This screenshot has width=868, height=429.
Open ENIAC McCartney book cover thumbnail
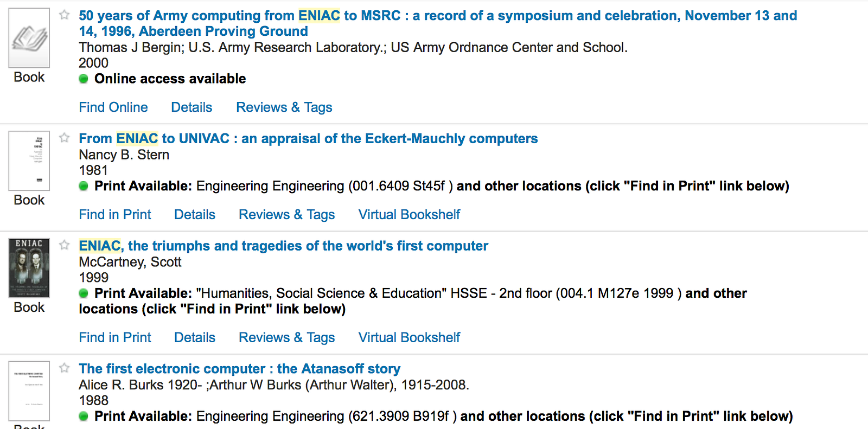click(29, 268)
